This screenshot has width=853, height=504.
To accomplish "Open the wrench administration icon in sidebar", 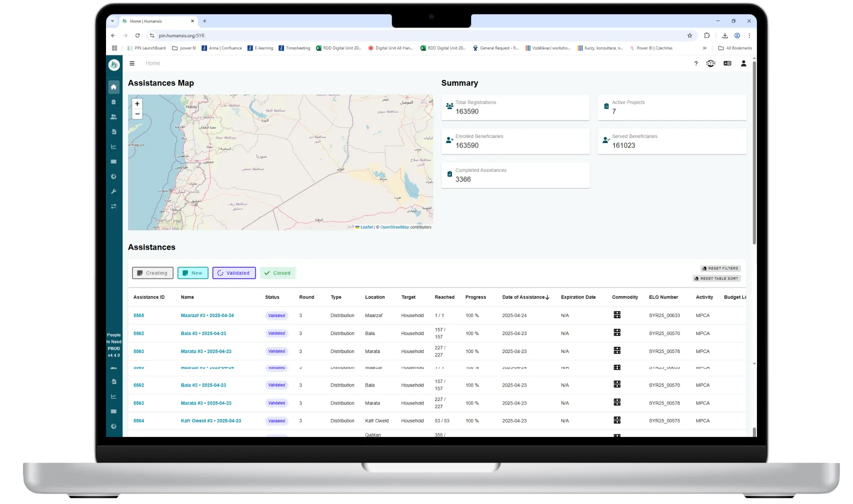I will point(113,191).
